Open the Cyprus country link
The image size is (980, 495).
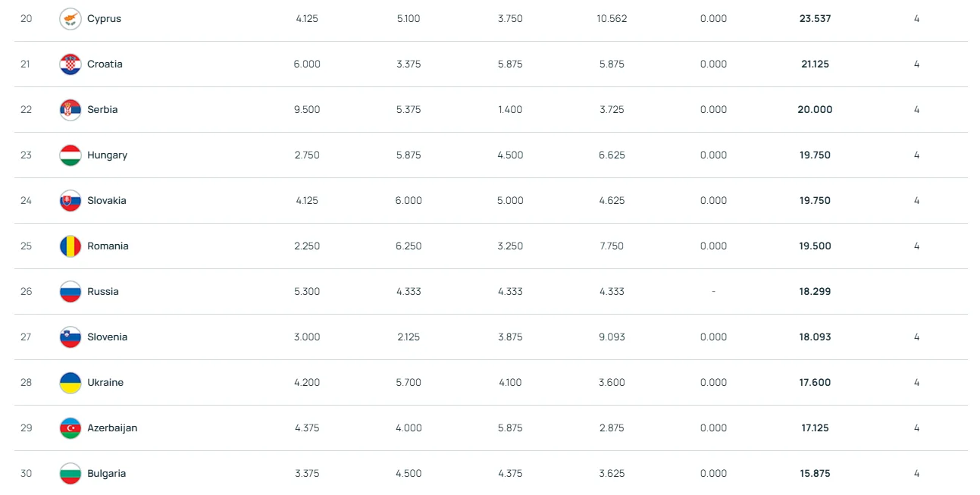[104, 19]
